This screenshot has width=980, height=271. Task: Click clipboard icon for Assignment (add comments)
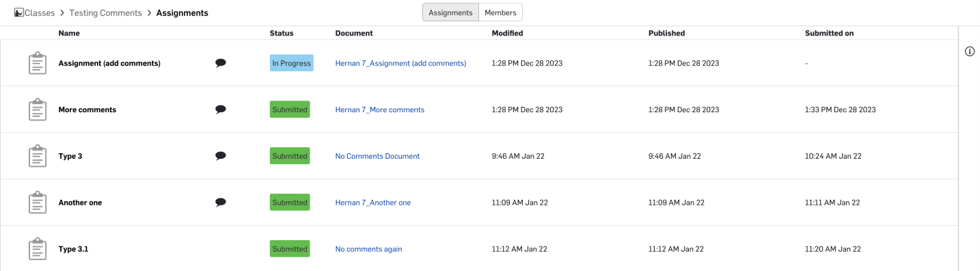tap(38, 63)
